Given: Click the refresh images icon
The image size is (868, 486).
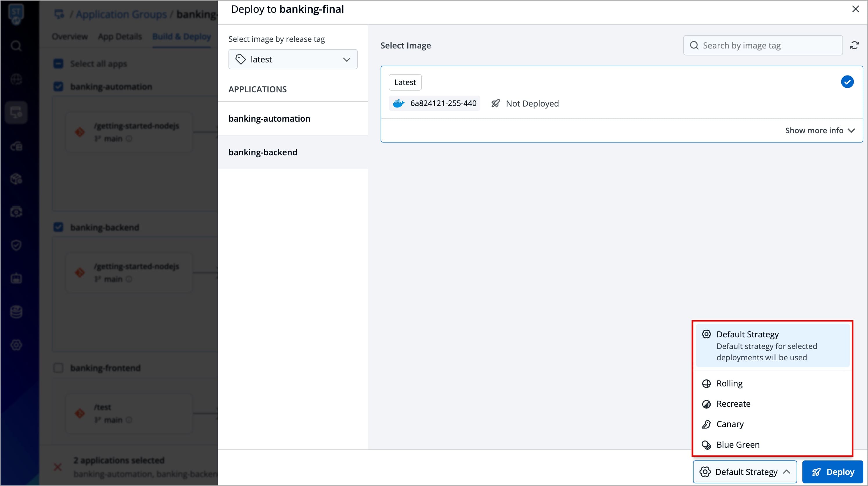Looking at the screenshot, I should tap(854, 45).
